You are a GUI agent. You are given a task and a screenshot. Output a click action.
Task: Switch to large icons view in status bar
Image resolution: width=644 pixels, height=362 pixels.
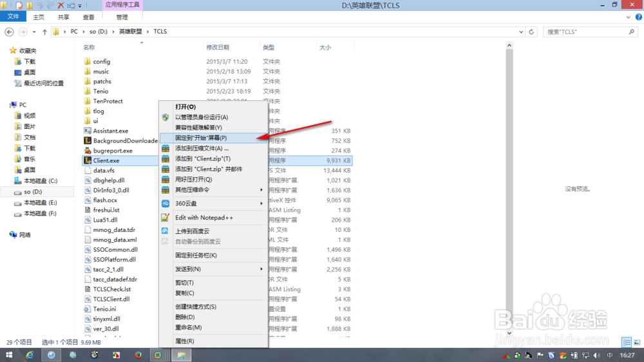pos(637,342)
